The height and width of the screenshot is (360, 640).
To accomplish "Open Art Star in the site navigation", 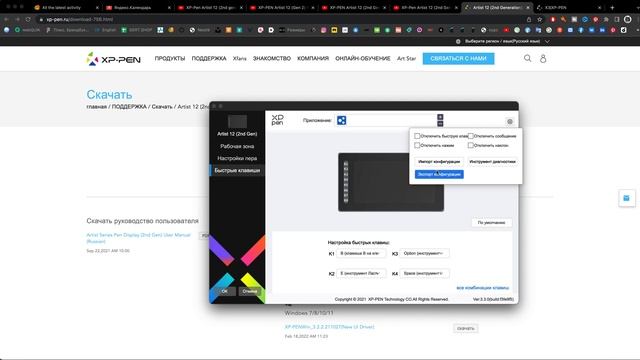I will coord(407,59).
